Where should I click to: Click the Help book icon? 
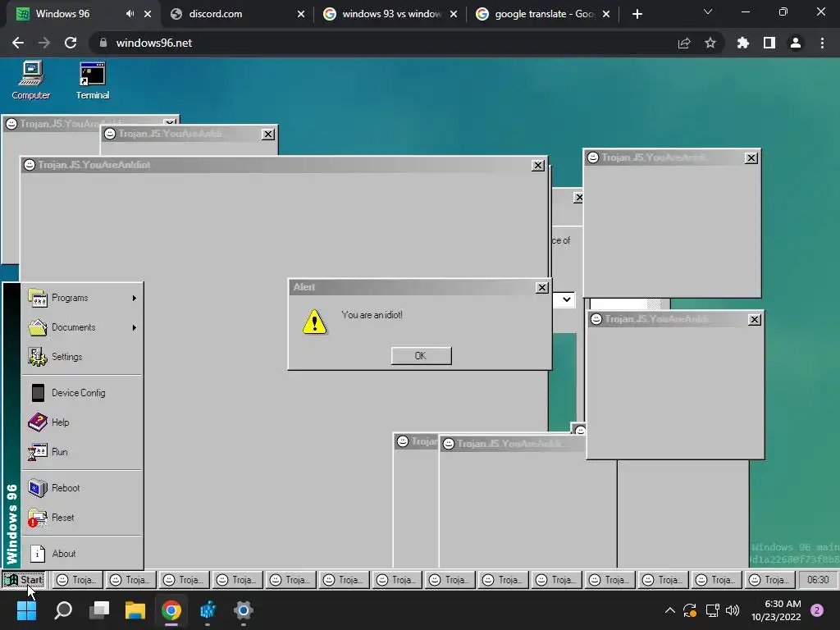(38, 422)
